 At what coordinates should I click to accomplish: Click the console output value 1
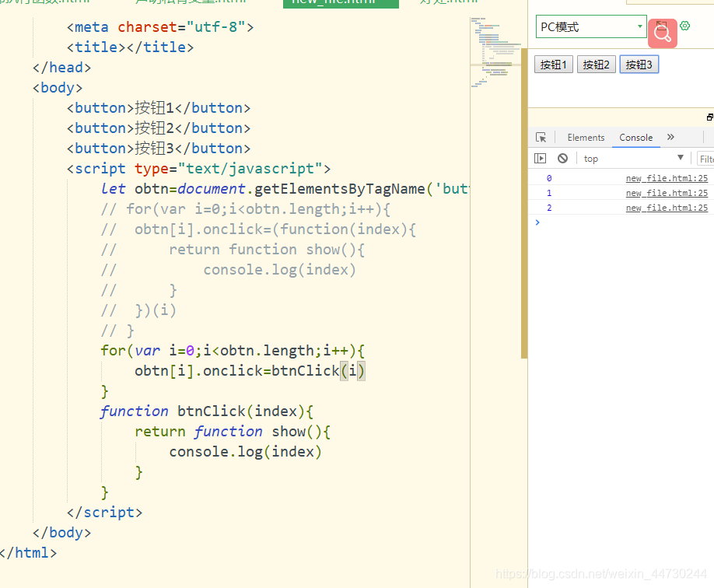pos(549,193)
